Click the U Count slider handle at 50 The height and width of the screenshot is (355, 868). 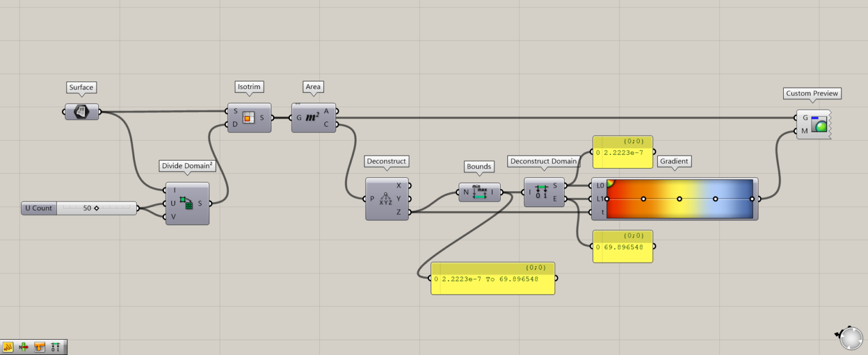click(97, 208)
